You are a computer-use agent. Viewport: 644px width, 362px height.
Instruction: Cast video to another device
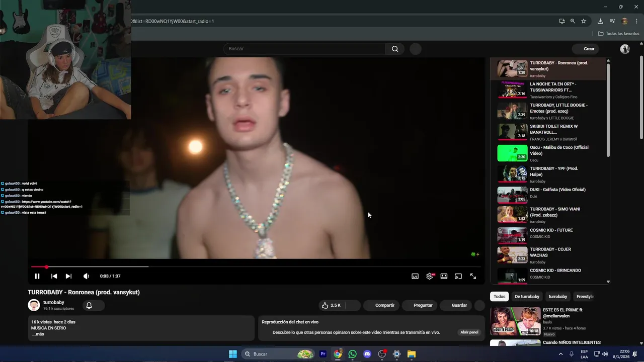coord(458,276)
